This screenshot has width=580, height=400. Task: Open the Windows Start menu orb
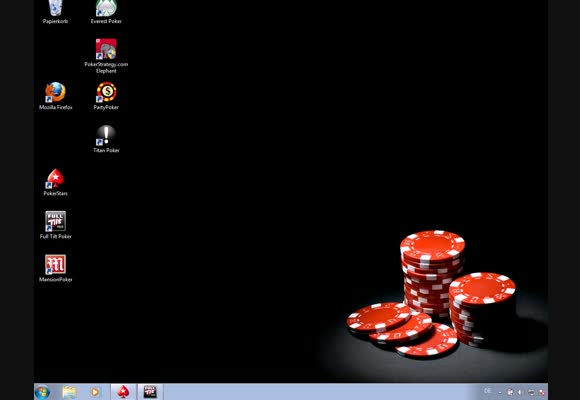point(42,392)
